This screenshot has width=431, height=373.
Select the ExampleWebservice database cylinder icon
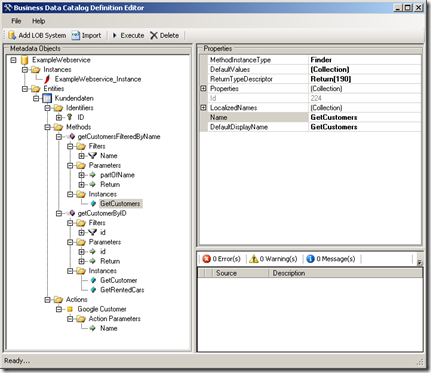[x=24, y=60]
